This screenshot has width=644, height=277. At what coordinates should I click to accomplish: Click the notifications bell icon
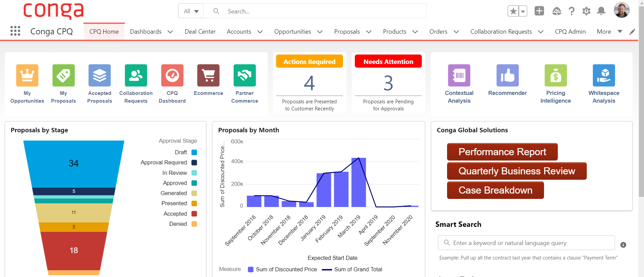click(x=601, y=11)
